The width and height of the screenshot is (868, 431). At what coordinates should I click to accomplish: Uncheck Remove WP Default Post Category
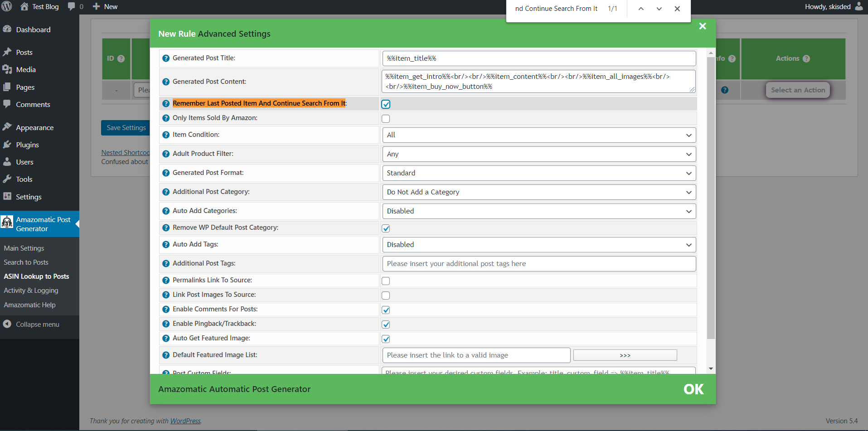click(386, 228)
